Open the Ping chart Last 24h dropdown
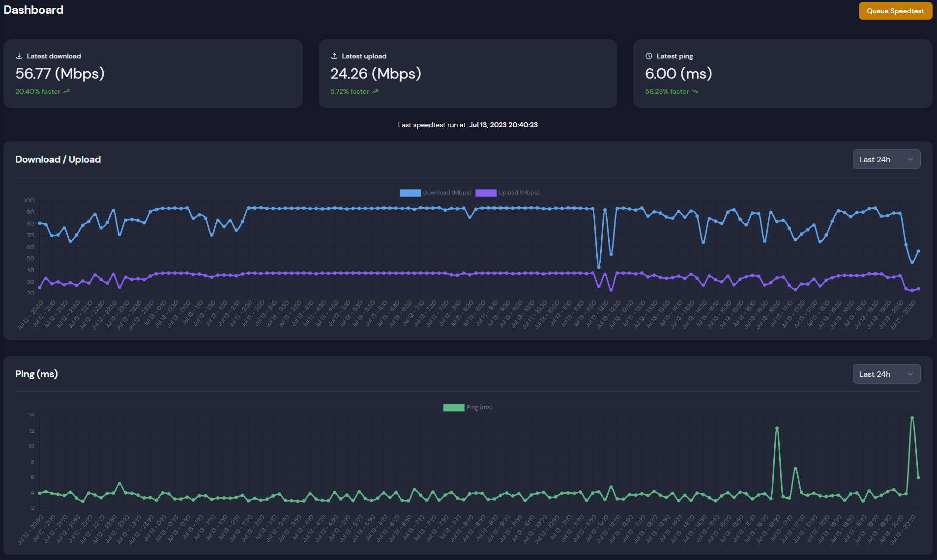937x560 pixels. [x=886, y=374]
